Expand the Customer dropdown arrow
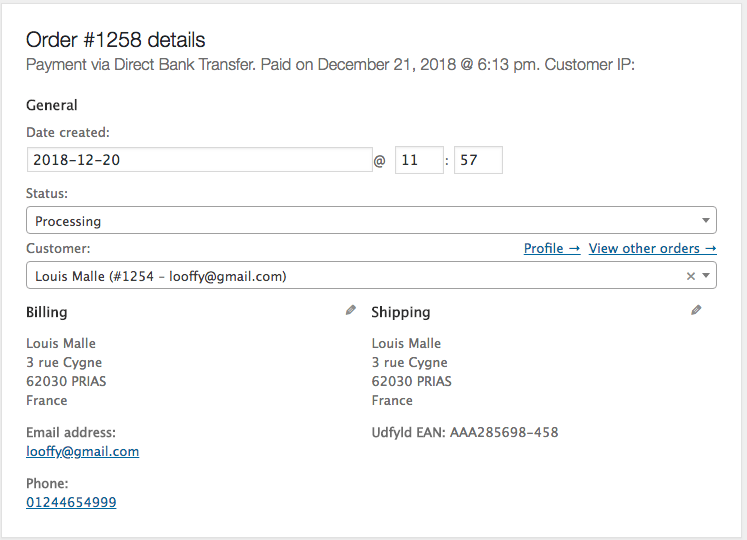The width and height of the screenshot is (747, 540). click(x=706, y=276)
